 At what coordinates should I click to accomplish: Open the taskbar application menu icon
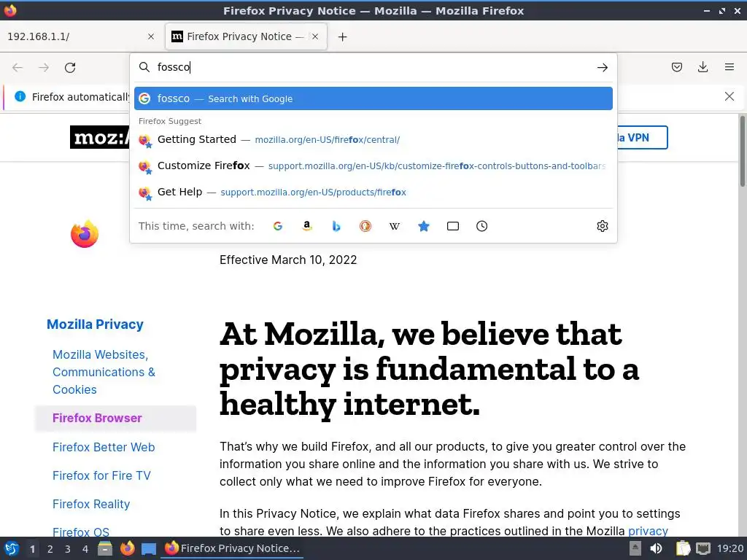click(x=12, y=548)
